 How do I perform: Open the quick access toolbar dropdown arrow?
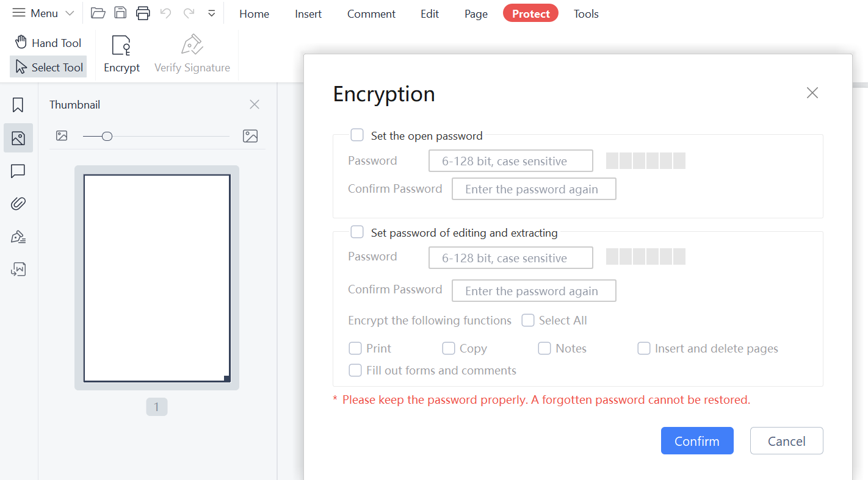211,13
